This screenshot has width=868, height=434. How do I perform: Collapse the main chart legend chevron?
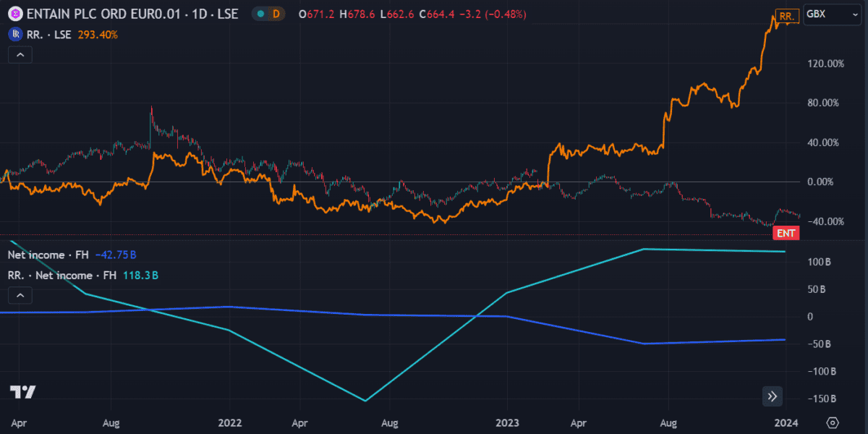[x=20, y=55]
